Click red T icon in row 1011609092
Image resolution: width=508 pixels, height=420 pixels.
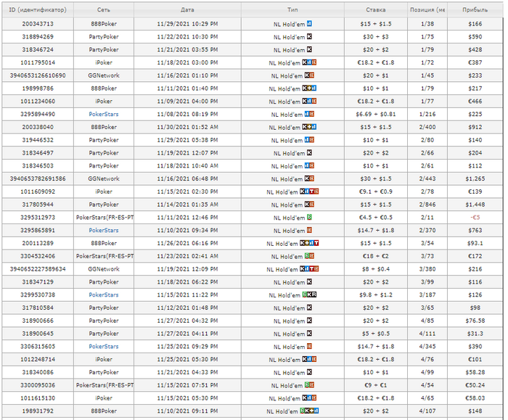pyautogui.click(x=311, y=192)
